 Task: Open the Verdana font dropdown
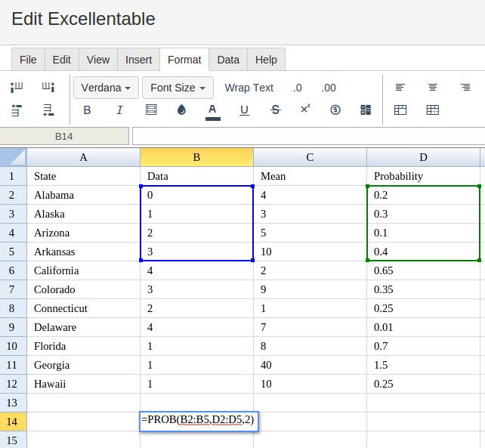point(106,88)
